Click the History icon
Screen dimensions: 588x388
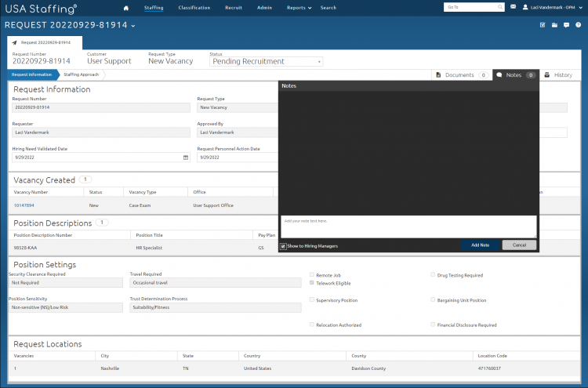547,75
